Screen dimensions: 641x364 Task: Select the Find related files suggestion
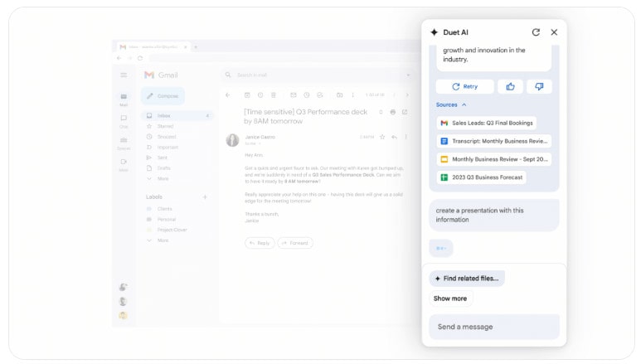click(x=467, y=279)
